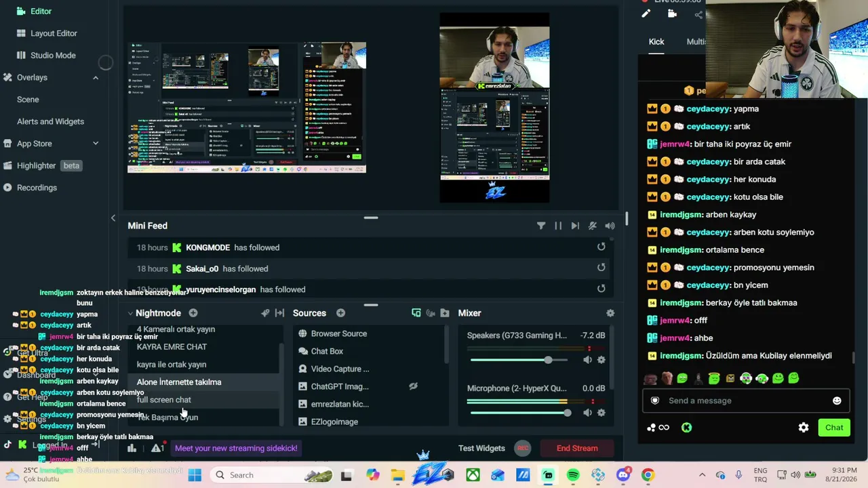Open the Editor view in sidebar

click(x=41, y=12)
